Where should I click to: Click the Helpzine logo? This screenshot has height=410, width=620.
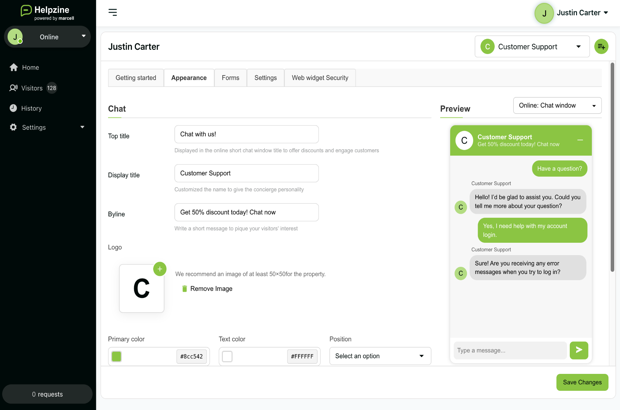tap(48, 12)
